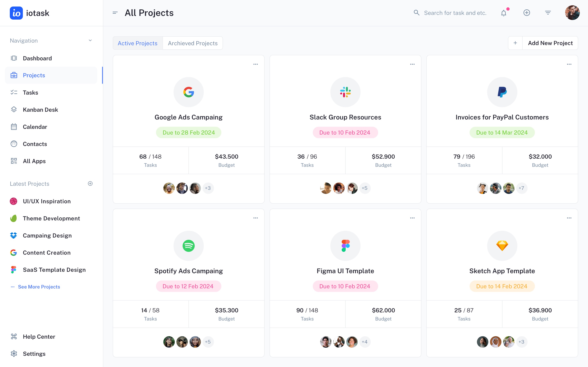588x367 pixels.
Task: Click the Slack logo icon
Action: click(345, 92)
